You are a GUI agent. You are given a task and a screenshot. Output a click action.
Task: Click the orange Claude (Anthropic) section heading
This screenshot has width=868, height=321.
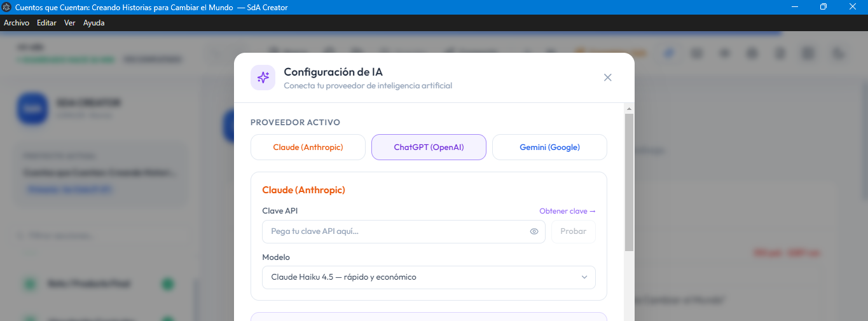[x=303, y=189]
